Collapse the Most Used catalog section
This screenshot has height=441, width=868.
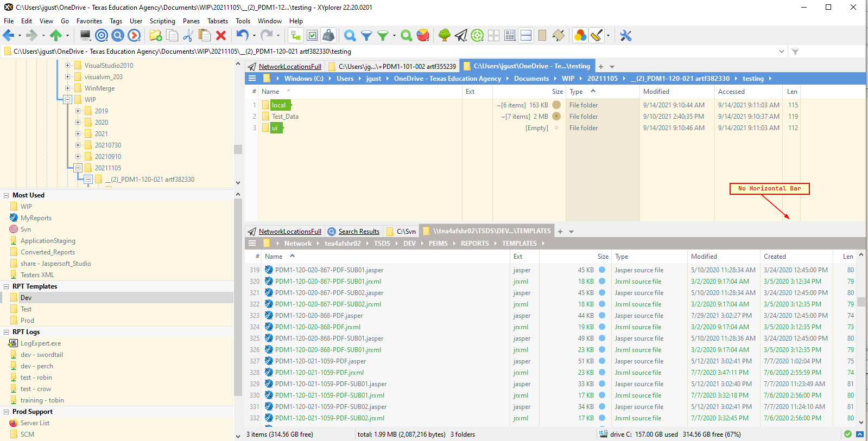[x=7, y=195]
